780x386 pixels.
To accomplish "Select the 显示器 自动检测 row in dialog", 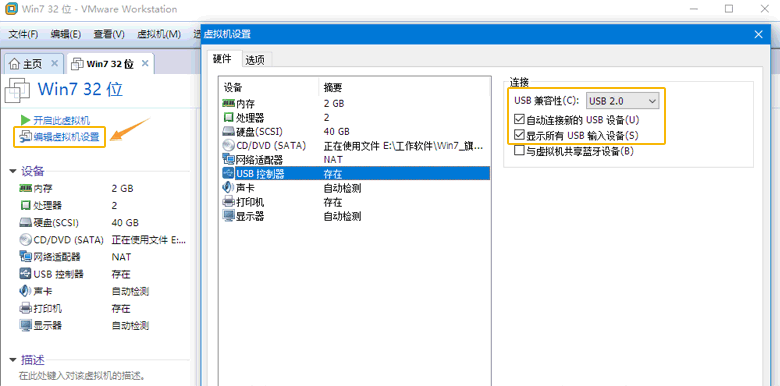I will (x=356, y=216).
